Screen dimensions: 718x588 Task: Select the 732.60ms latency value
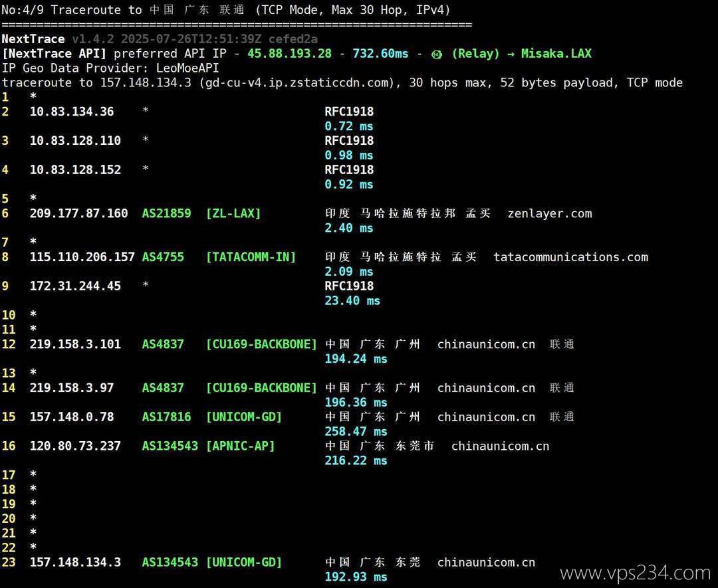tap(380, 54)
